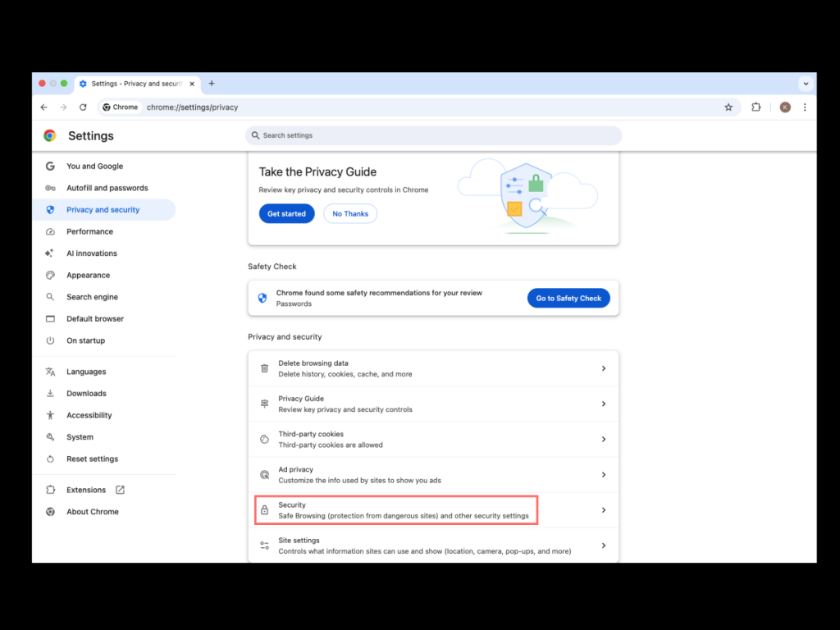
Task: Expand the Site settings row chevron
Action: [x=603, y=546]
